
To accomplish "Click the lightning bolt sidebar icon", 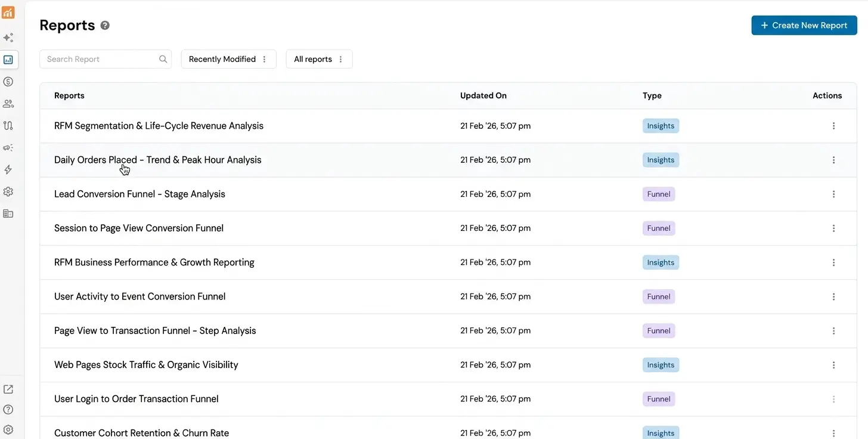I will tap(8, 170).
